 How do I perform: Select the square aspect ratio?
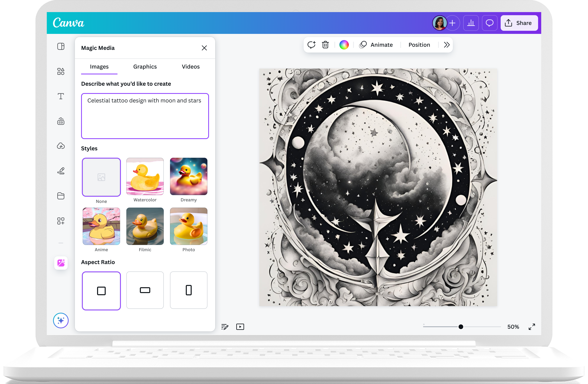pyautogui.click(x=101, y=291)
